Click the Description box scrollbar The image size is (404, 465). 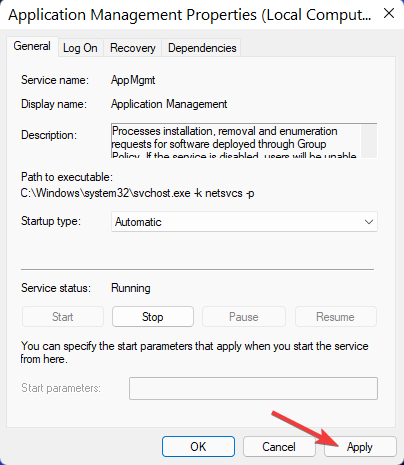(x=369, y=140)
